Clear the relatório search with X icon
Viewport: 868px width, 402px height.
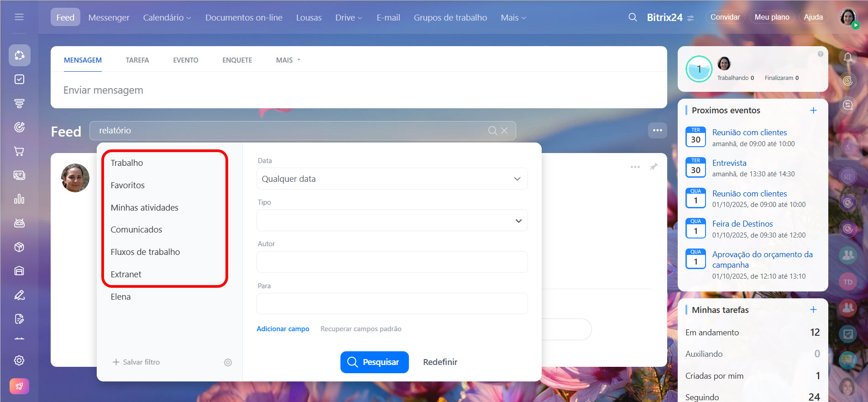[504, 131]
